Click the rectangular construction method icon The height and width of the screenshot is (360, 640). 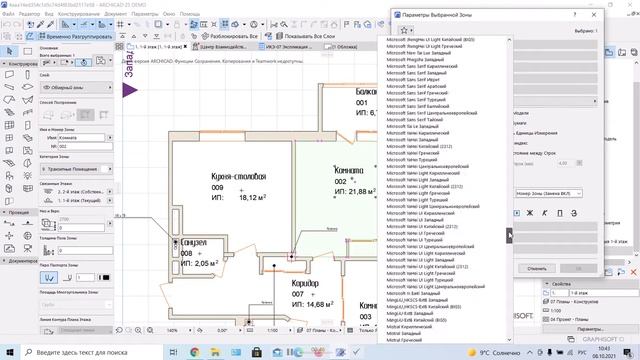point(85,115)
